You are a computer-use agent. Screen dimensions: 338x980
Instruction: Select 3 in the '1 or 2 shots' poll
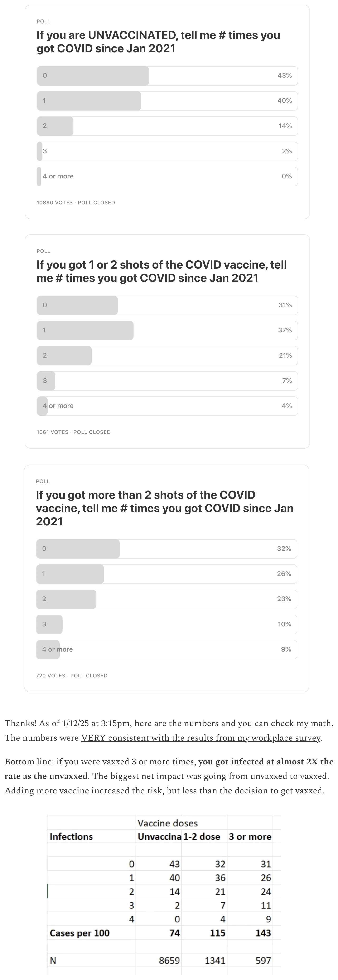pyautogui.click(x=167, y=380)
